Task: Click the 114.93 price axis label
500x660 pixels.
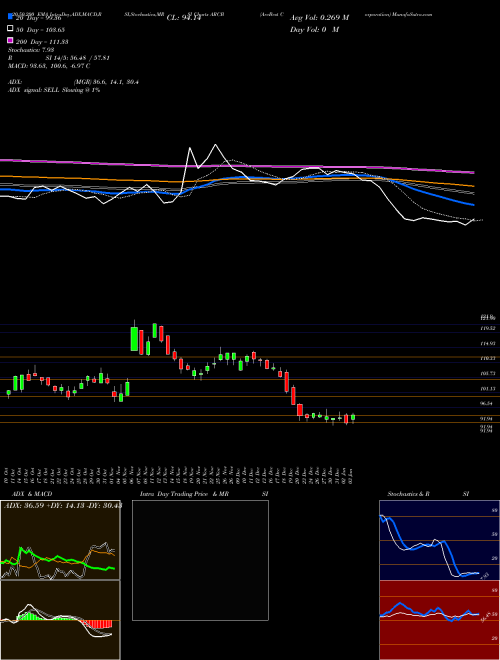Action: point(488,343)
